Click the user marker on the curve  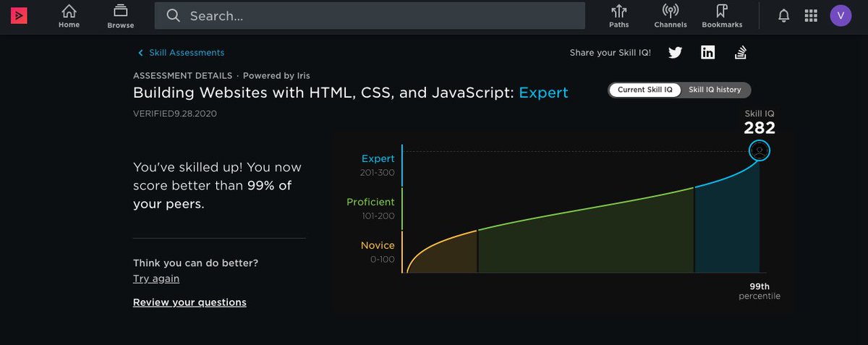pyautogui.click(x=759, y=150)
